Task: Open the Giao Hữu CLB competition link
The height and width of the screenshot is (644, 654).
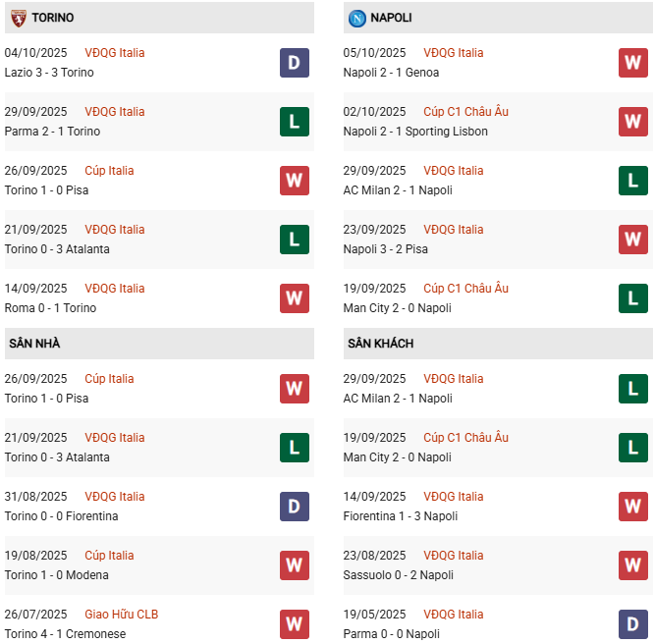Action: pyautogui.click(x=122, y=615)
